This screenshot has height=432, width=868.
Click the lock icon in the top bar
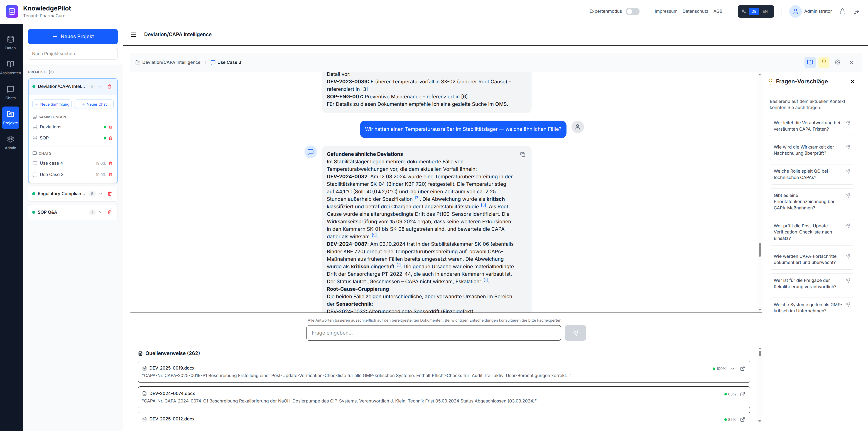(x=843, y=11)
